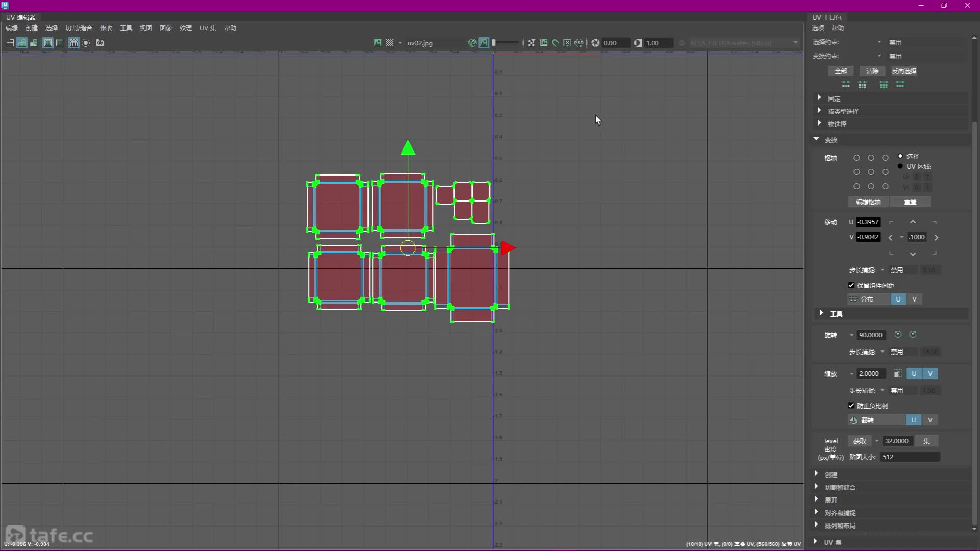Screen dimensions: 980x551
Task: Click the 反向选择 button
Action: (903, 71)
